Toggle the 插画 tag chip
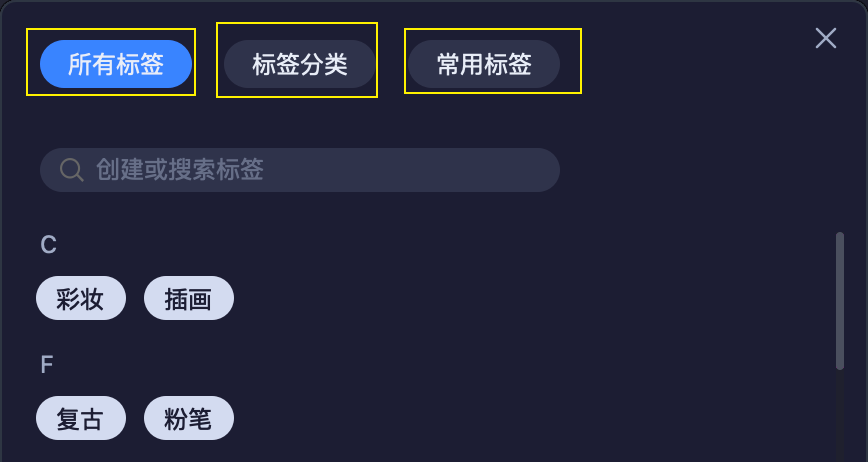The height and width of the screenshot is (462, 868). [x=189, y=298]
